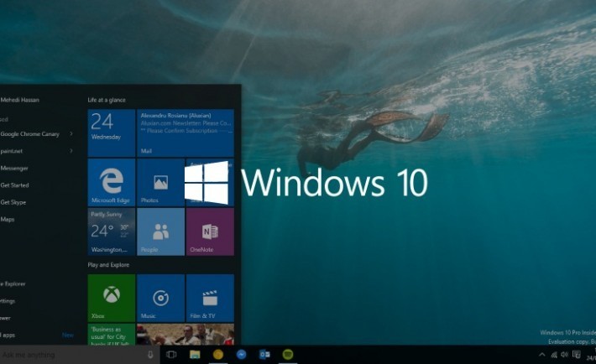Open the Microsoft Edge tile
This screenshot has height=364, width=596.
[x=112, y=182]
